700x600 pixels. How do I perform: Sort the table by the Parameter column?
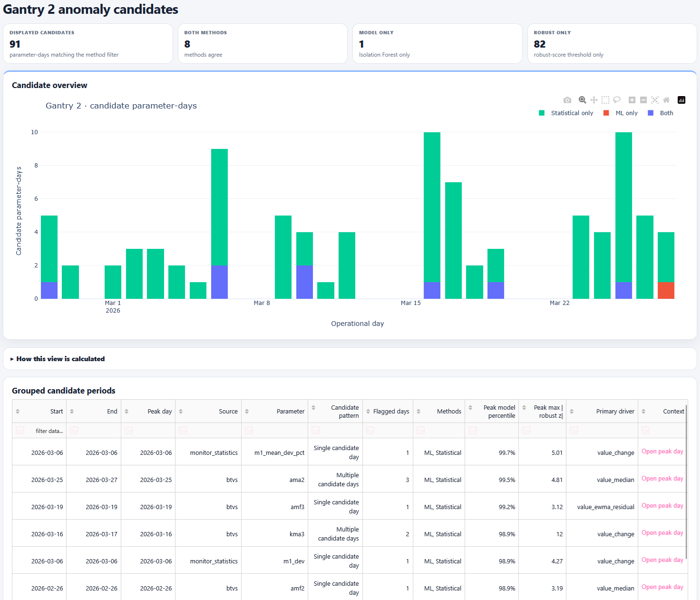[247, 412]
